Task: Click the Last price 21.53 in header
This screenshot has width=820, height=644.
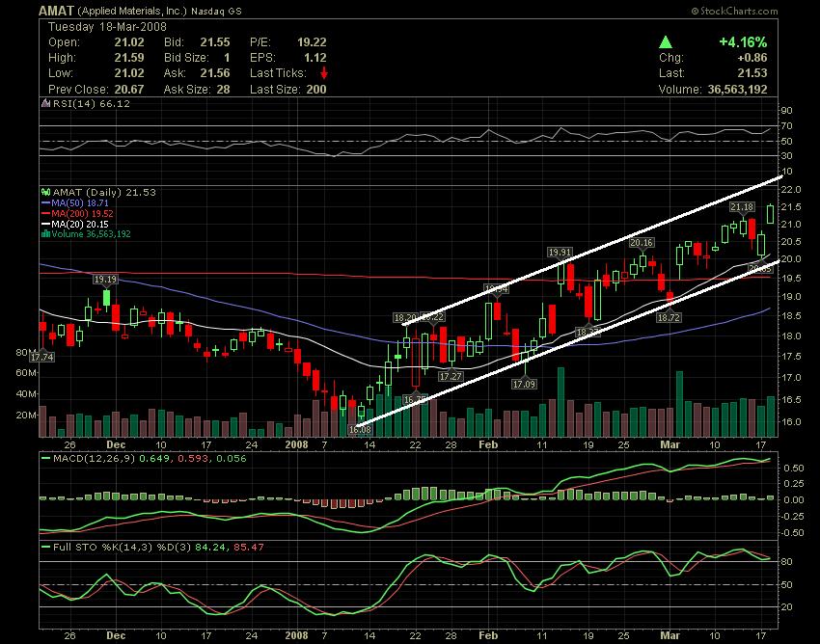Action: pos(752,73)
